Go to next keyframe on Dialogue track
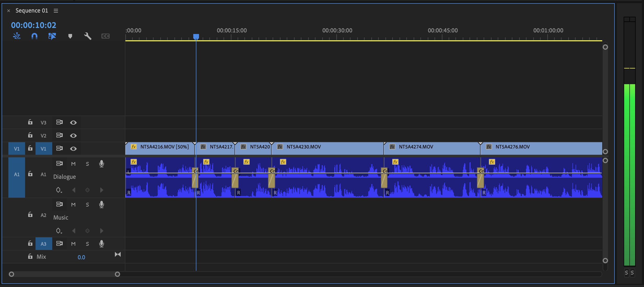The image size is (644, 287). click(102, 190)
